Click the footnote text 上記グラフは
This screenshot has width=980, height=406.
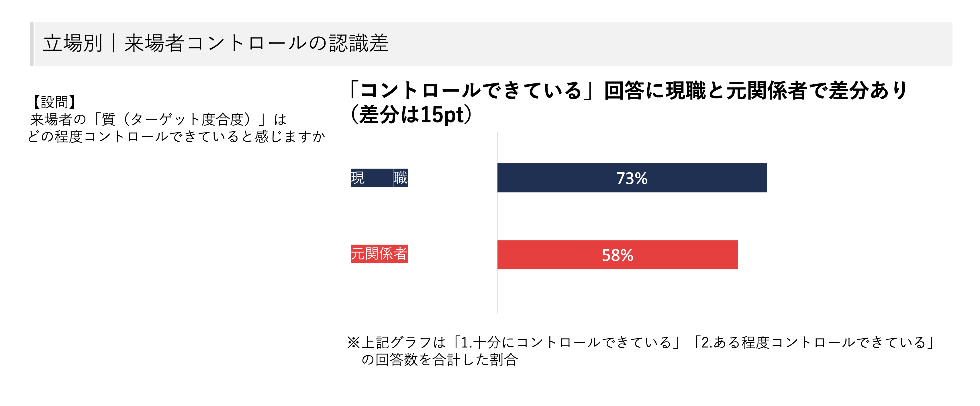coord(403,342)
